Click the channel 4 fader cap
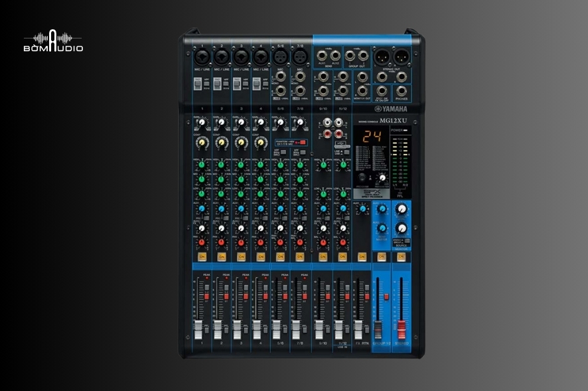 [x=257, y=330]
